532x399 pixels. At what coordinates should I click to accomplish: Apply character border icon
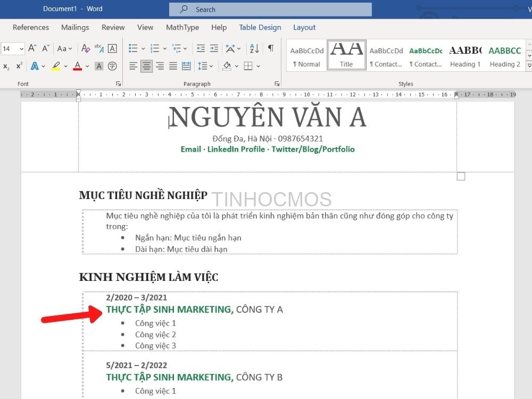(112, 48)
